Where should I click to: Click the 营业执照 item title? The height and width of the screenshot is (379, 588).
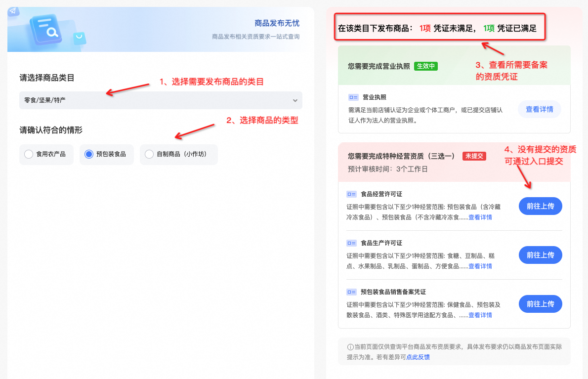coord(374,97)
